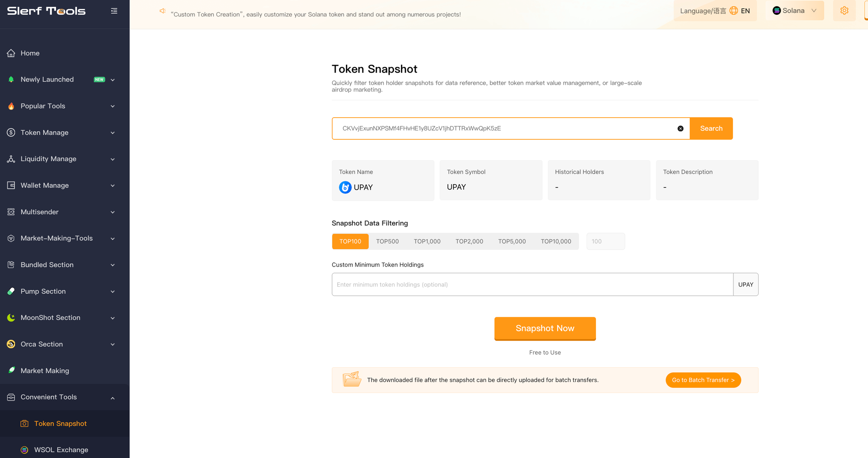The image size is (868, 458).
Task: Focus the minimum token holdings field
Action: click(x=533, y=284)
